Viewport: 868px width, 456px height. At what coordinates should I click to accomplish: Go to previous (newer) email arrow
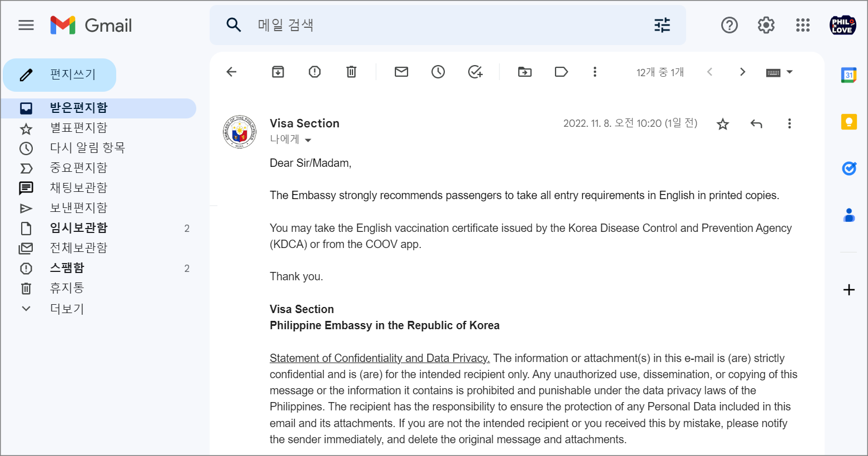pos(710,72)
